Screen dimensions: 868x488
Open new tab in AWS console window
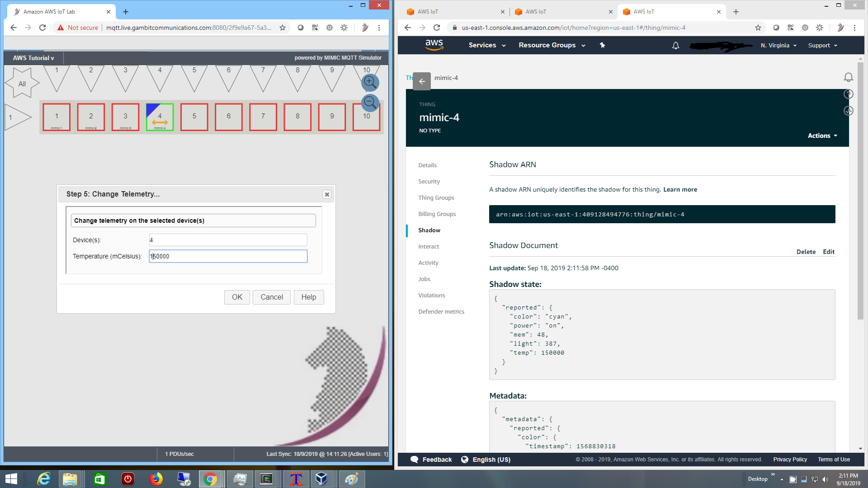click(x=736, y=12)
